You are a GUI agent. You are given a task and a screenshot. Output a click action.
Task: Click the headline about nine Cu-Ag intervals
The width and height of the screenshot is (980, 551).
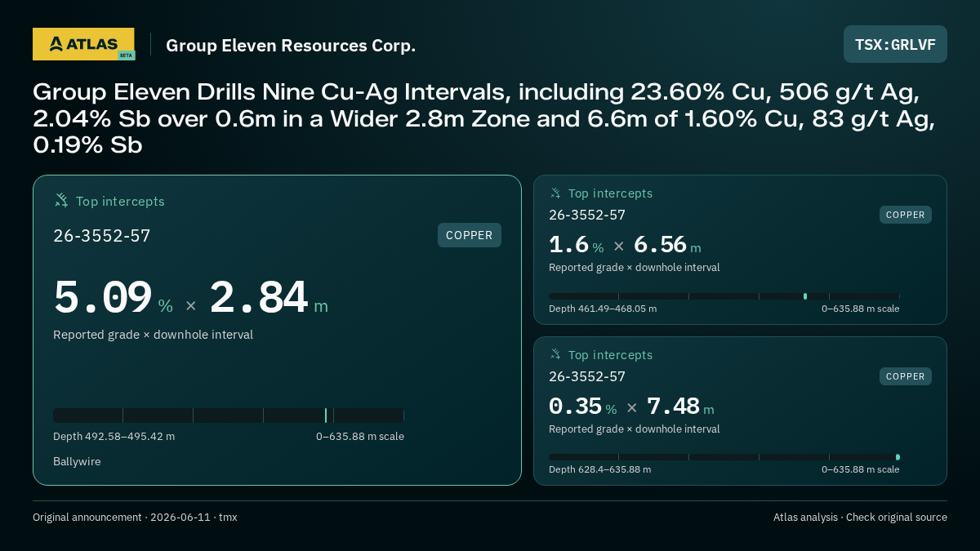pyautogui.click(x=483, y=118)
